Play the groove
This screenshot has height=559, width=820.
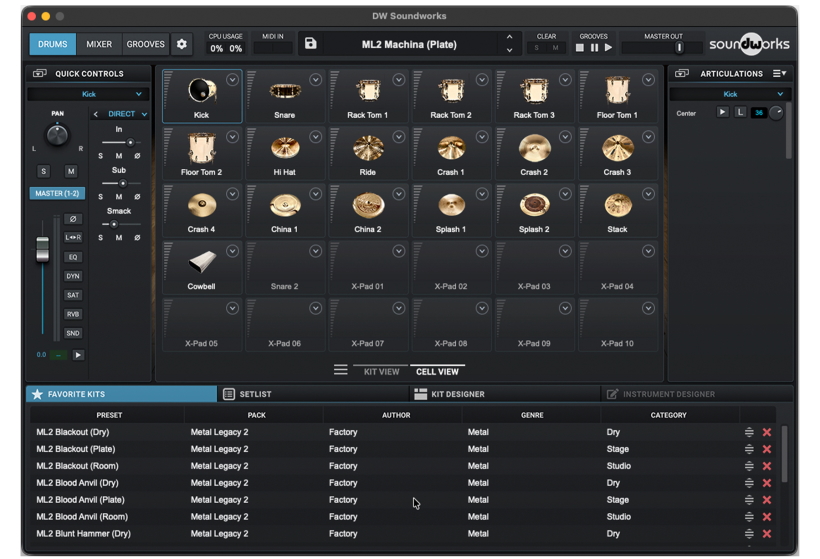[608, 48]
